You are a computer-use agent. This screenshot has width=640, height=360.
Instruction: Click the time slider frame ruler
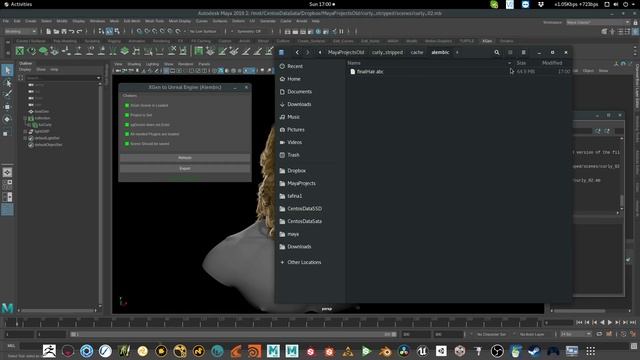tap(273, 322)
